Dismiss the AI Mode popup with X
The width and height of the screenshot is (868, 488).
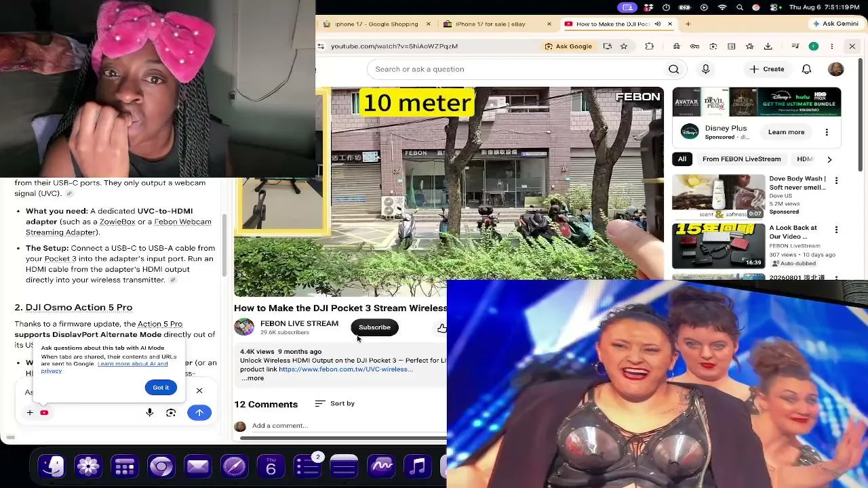pyautogui.click(x=199, y=390)
